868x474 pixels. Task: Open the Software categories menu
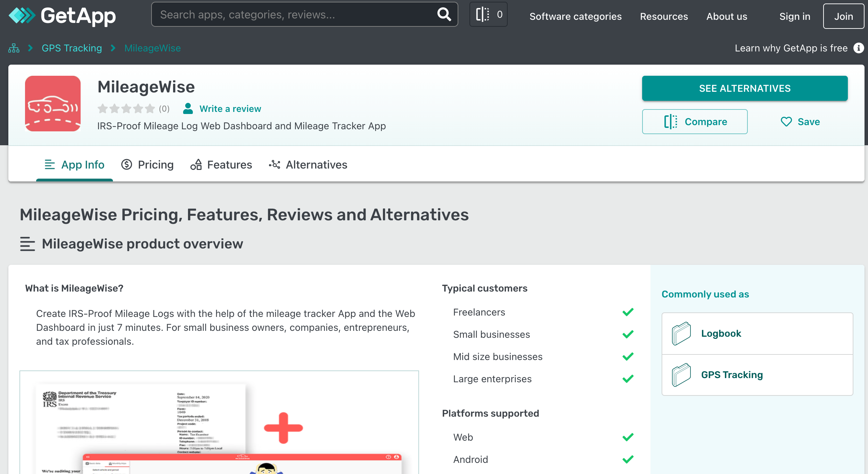click(x=575, y=16)
